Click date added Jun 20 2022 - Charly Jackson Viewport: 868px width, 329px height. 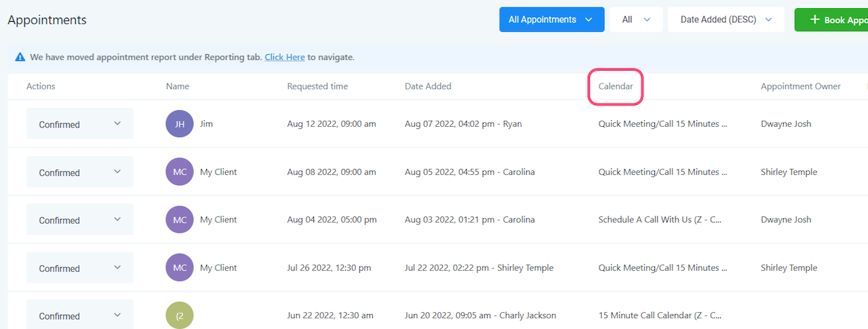click(x=481, y=315)
